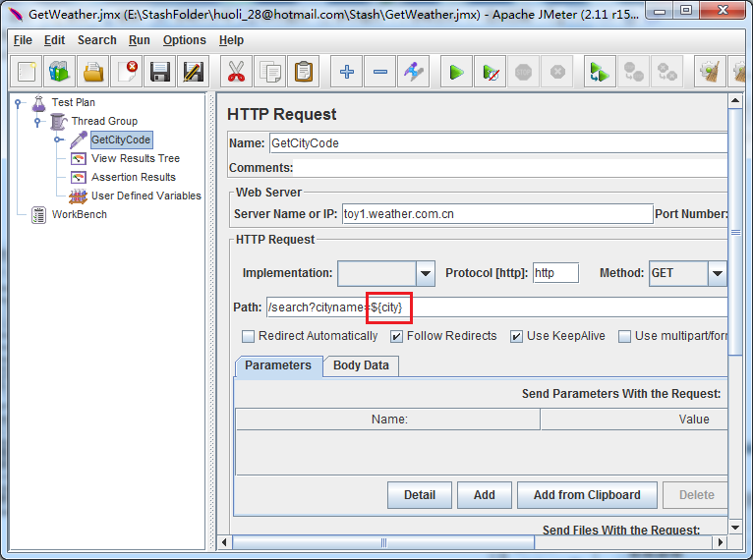Click the blue plus Expand All icon

[347, 72]
